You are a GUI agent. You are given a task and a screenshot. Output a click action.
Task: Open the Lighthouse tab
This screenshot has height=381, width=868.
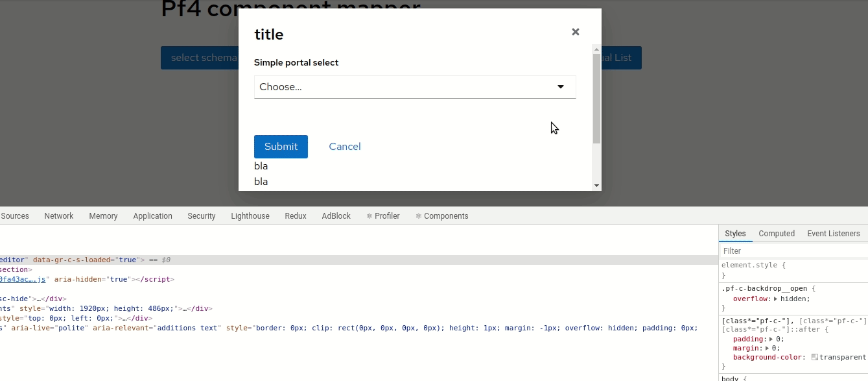click(250, 216)
